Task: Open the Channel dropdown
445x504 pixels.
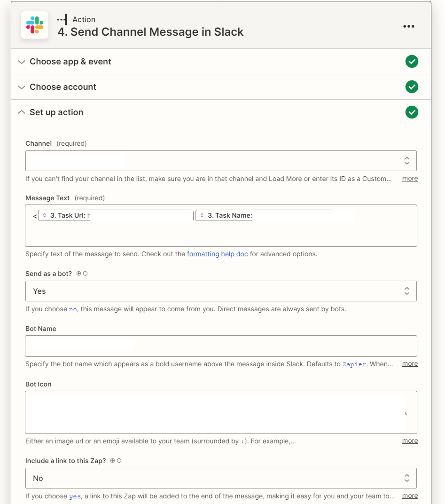Action: (x=221, y=161)
